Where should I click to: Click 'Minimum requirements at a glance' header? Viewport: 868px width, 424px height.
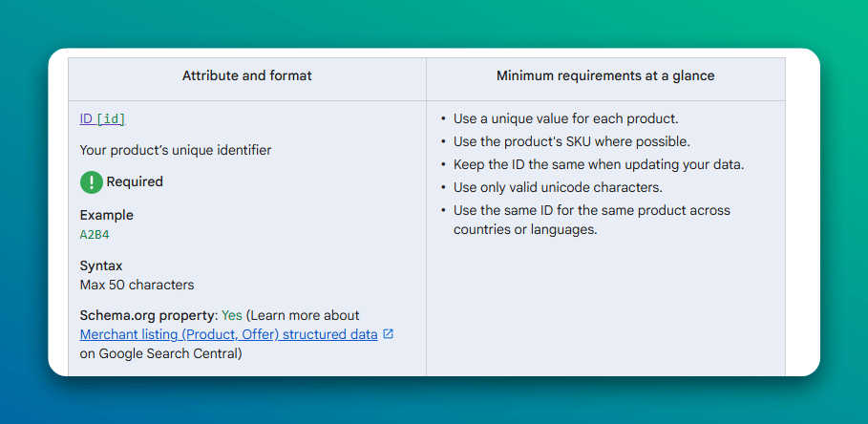click(x=605, y=75)
